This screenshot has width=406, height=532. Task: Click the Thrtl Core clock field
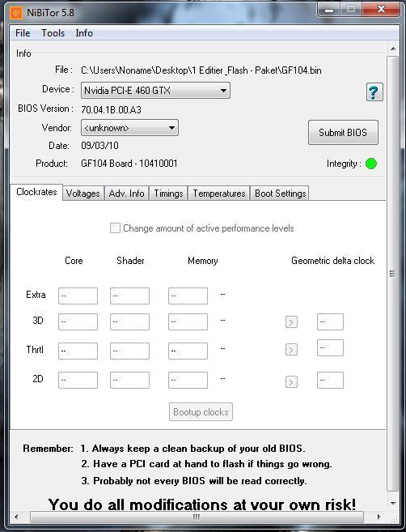click(78, 351)
